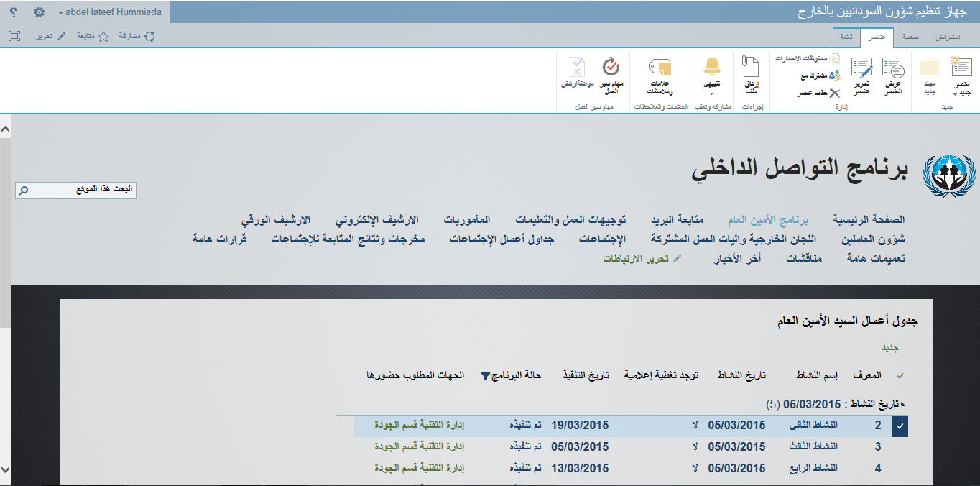Expand the Alert Me (تنبيهي) dropdown
Viewport: 980px width, 486px height.
click(x=711, y=93)
